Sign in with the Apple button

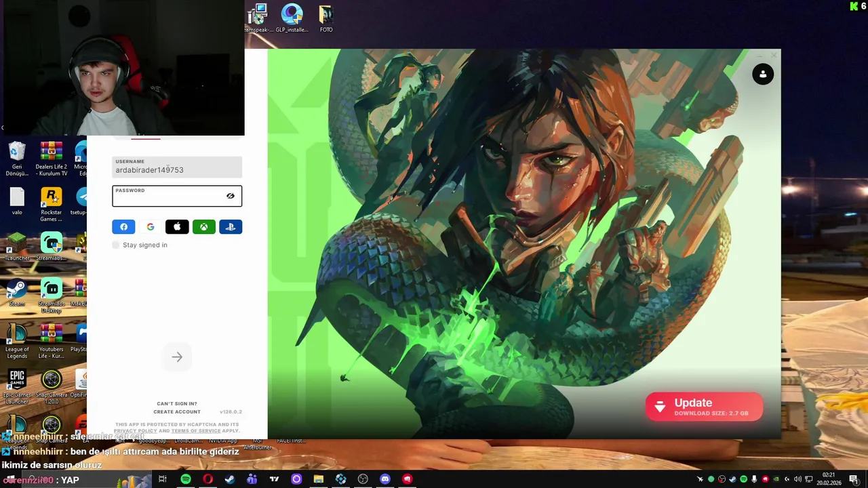coord(177,227)
